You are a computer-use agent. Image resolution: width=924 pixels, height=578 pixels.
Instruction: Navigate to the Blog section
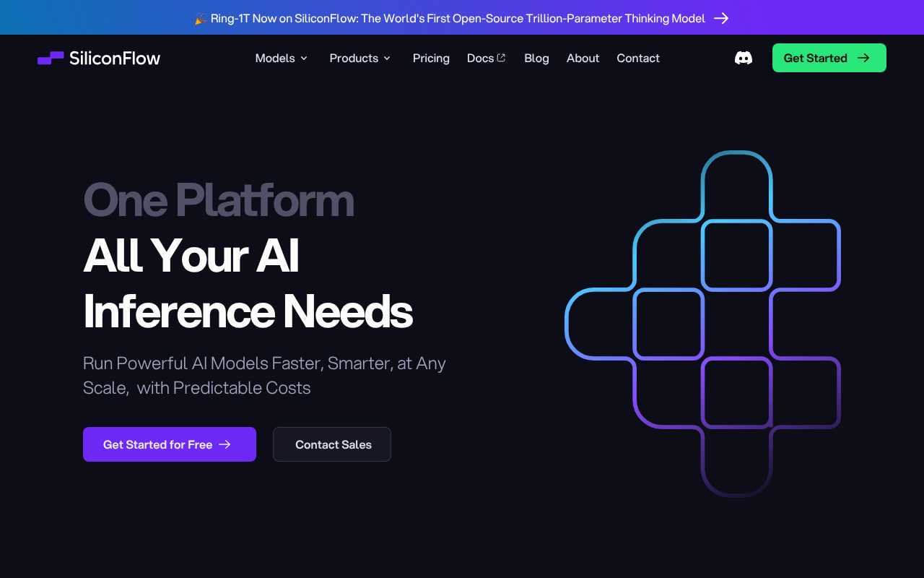536,58
